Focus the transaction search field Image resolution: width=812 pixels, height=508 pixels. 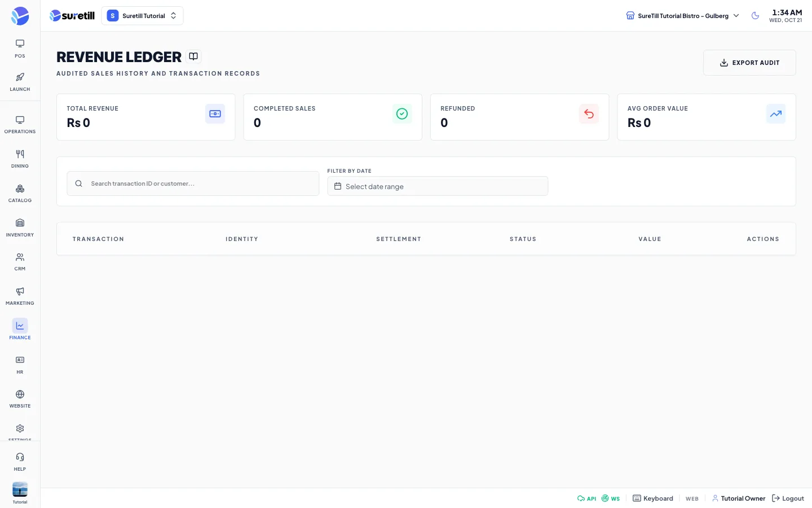point(193,183)
